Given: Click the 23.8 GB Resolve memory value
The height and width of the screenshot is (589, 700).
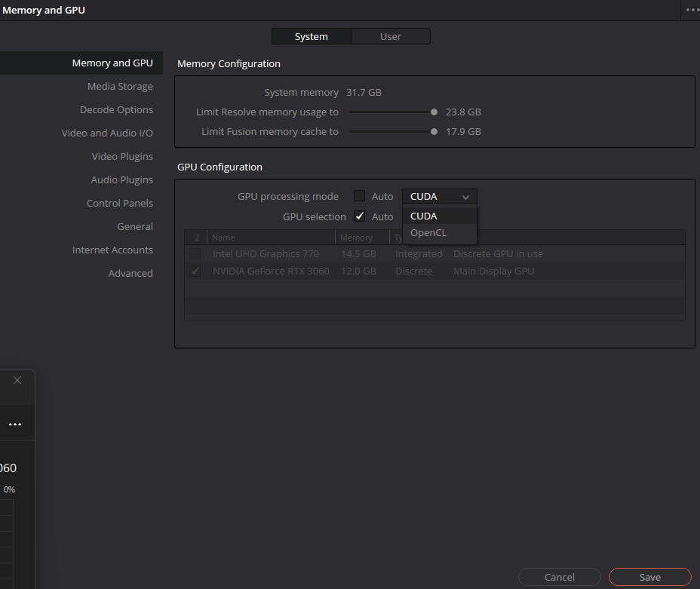Looking at the screenshot, I should (x=463, y=112).
